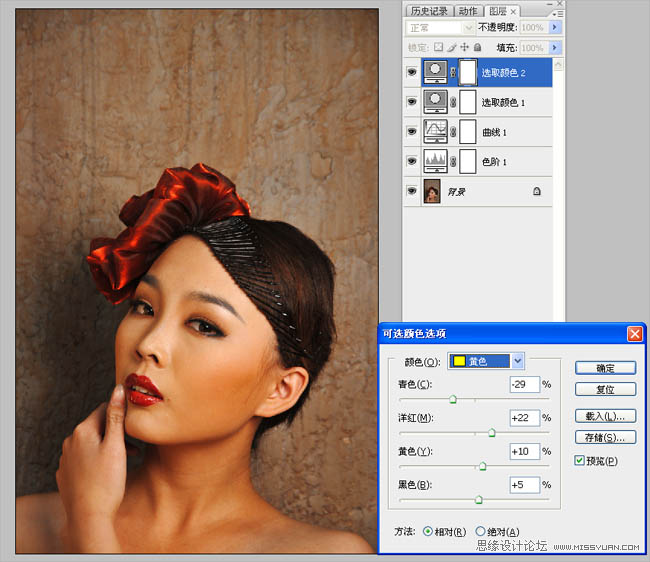
Task: Expand the 不透明度 opacity arrow
Action: (x=554, y=28)
